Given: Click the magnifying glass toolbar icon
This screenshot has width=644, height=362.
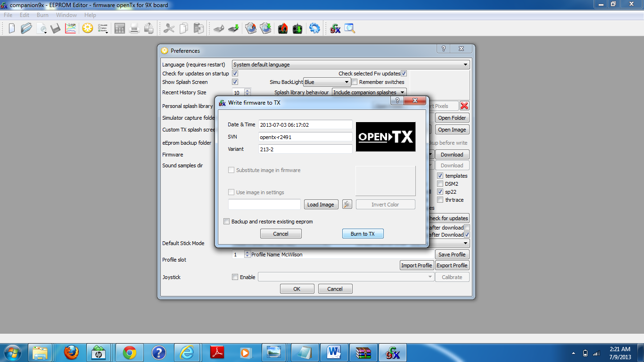Looking at the screenshot, I should (349, 28).
